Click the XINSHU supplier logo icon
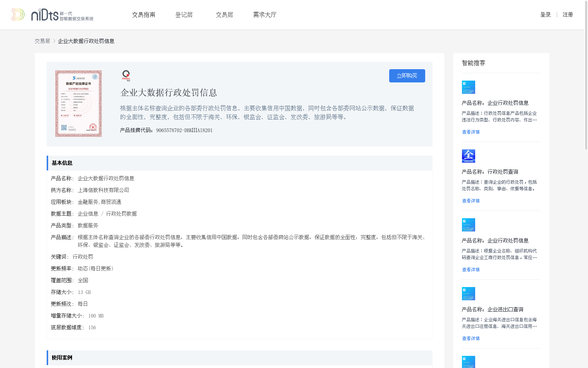 tap(126, 75)
